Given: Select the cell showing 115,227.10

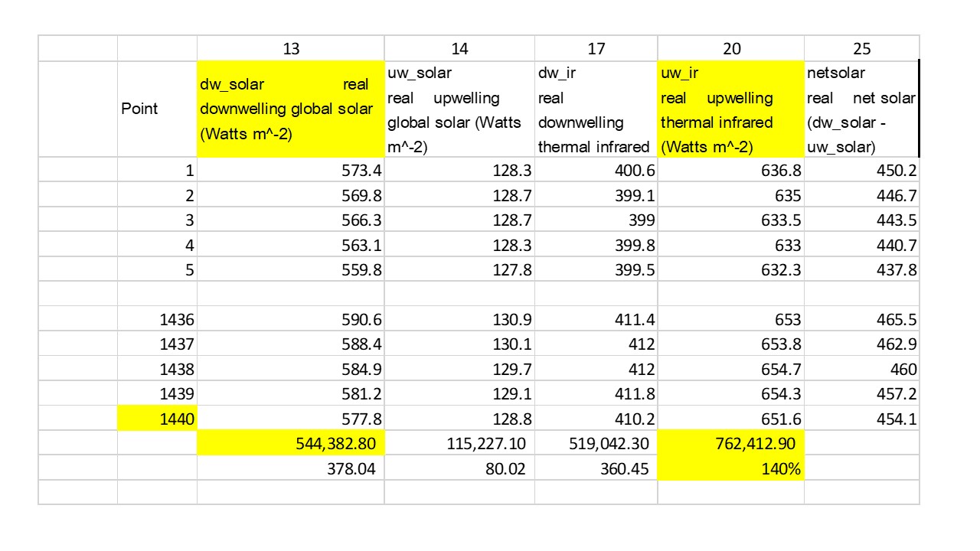Looking at the screenshot, I should pos(459,444).
